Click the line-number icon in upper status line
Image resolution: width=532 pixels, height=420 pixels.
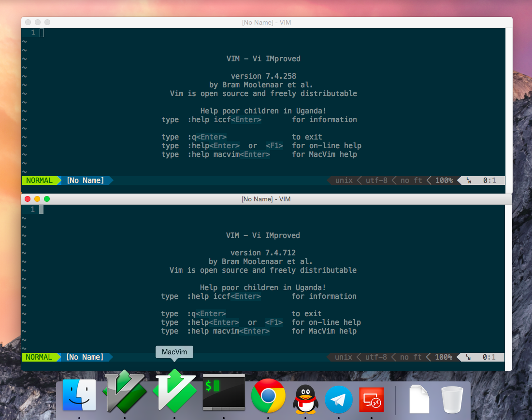[469, 181]
